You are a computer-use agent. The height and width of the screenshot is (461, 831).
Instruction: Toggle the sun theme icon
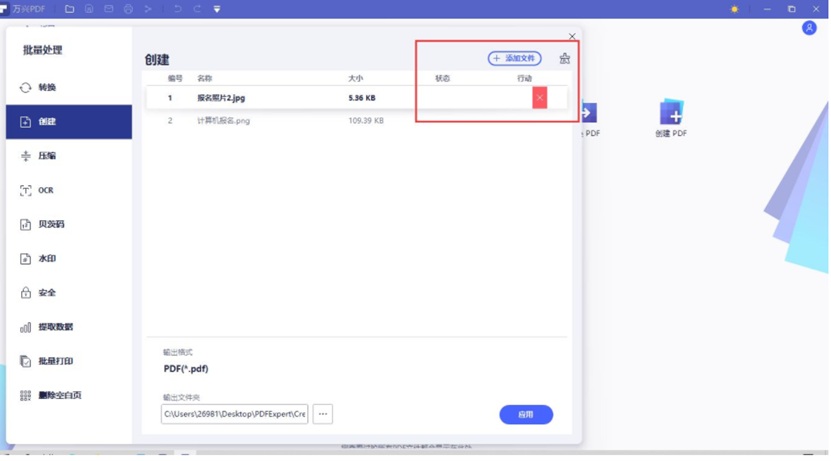(x=735, y=9)
